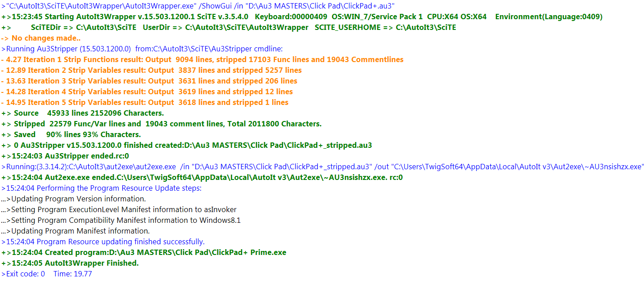
Task: Click the 'Iteration 5 Strip Variables' line
Action: 145,102
